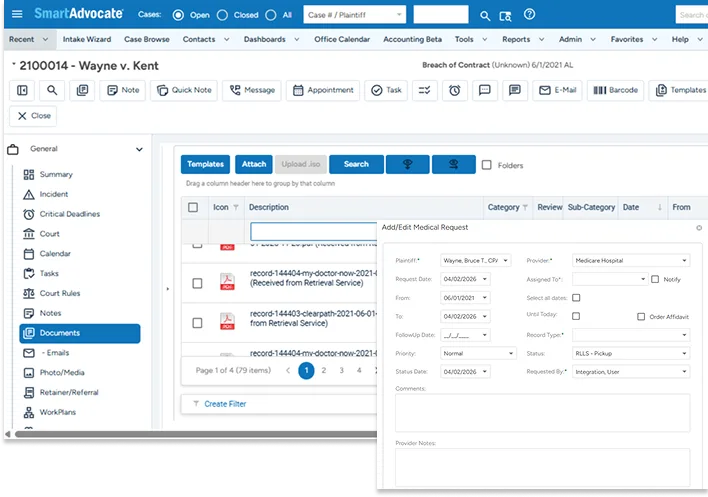Open the hamburger main menu
708x497 pixels.
(17, 14)
